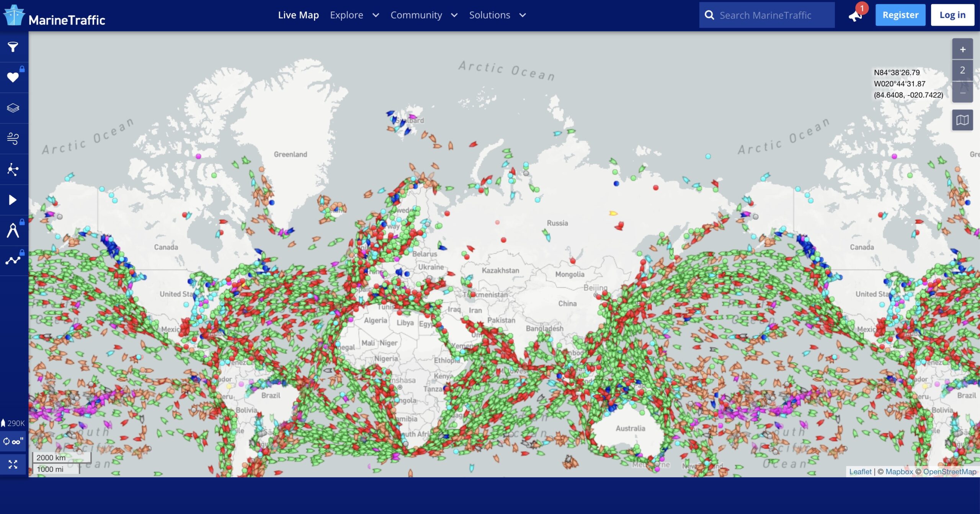Go to MarineTraffic home logo

coord(54,16)
